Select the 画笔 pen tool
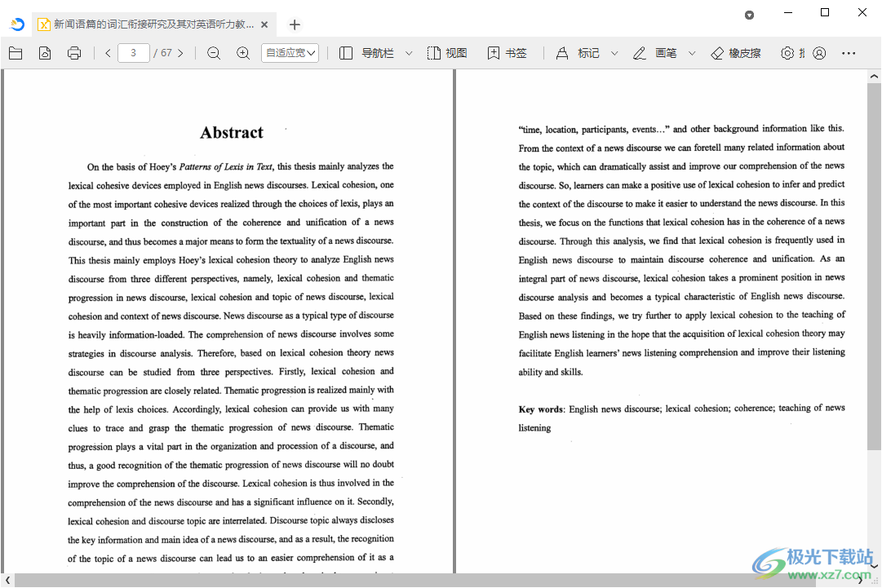 (654, 53)
